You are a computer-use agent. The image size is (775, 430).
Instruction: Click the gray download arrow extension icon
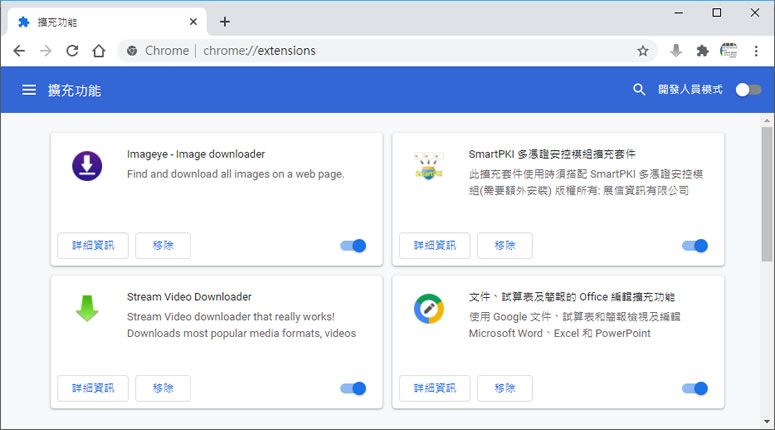pos(676,50)
